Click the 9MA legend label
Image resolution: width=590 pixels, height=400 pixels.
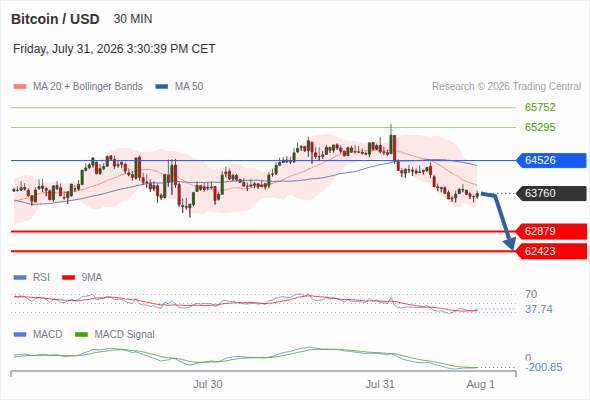[x=92, y=277]
